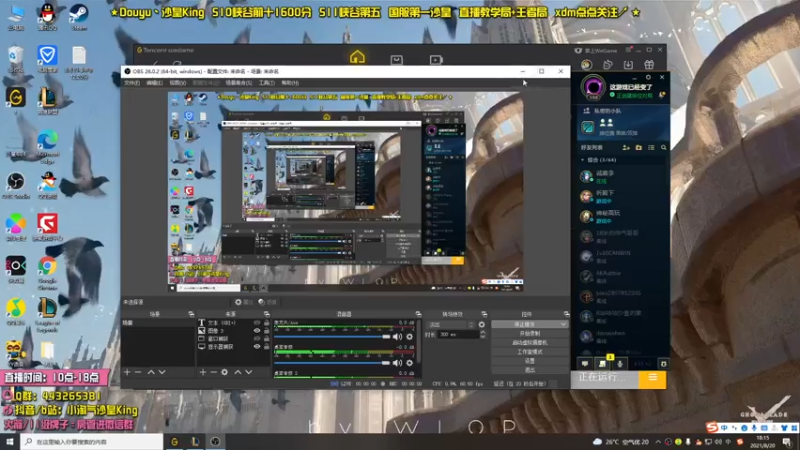Toggle visibility of text (GDI+) source
Viewport: 800px width, 450px height.
[257, 323]
